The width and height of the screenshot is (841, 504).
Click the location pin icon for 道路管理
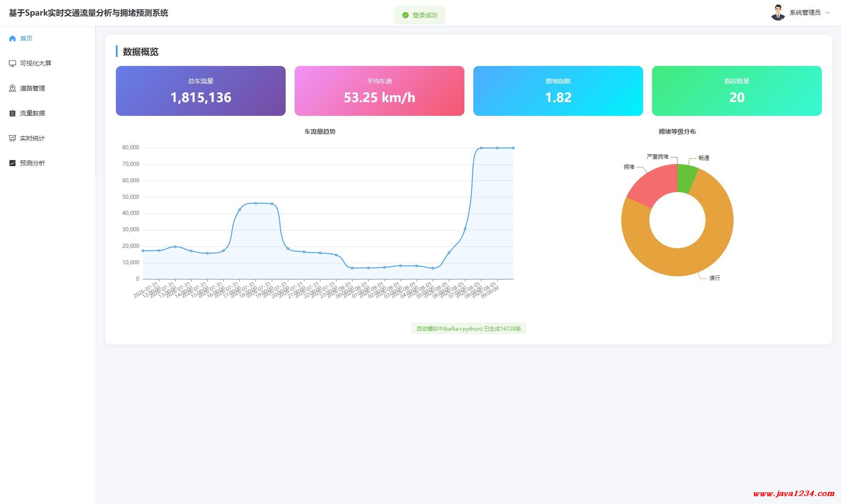coord(12,88)
